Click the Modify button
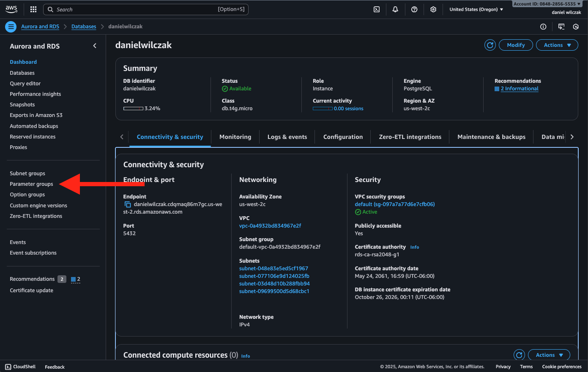 pyautogui.click(x=516, y=45)
